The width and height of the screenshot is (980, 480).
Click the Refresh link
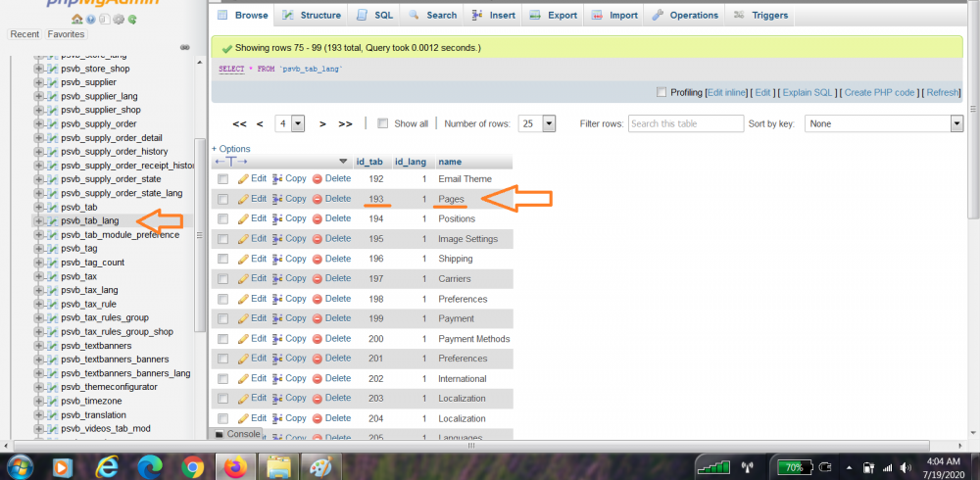coord(943,92)
